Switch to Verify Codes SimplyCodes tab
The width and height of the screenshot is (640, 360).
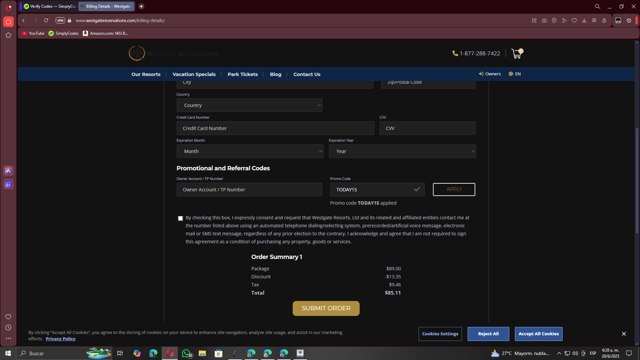49,7
